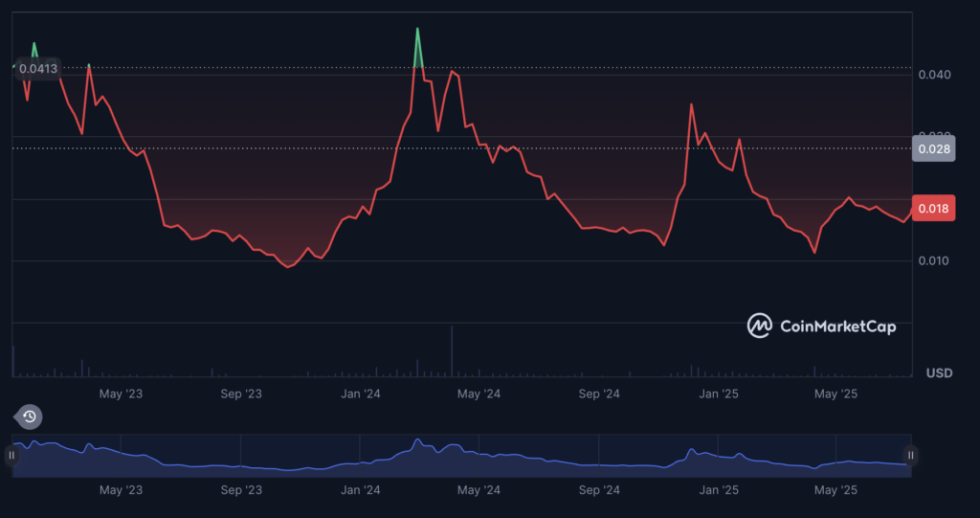Image resolution: width=980 pixels, height=518 pixels.
Task: Click May '24 in the bottom navigator timeline
Action: (479, 490)
